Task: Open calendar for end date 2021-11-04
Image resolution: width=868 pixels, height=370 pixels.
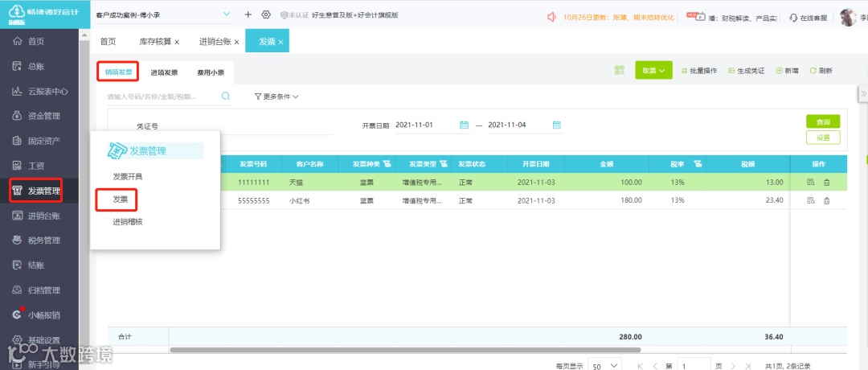Action: click(x=557, y=125)
